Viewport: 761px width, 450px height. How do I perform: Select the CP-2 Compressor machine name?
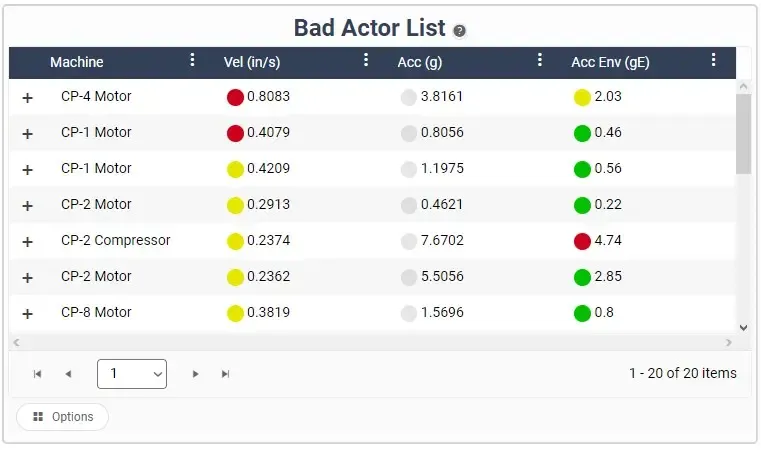click(116, 240)
